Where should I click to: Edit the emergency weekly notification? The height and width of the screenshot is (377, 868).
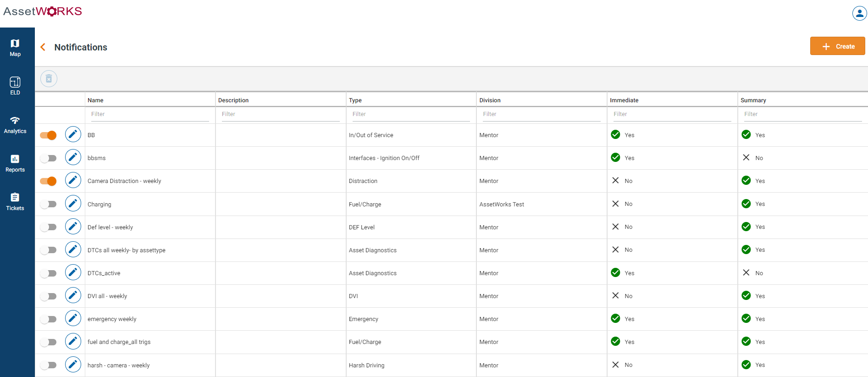pyautogui.click(x=73, y=318)
